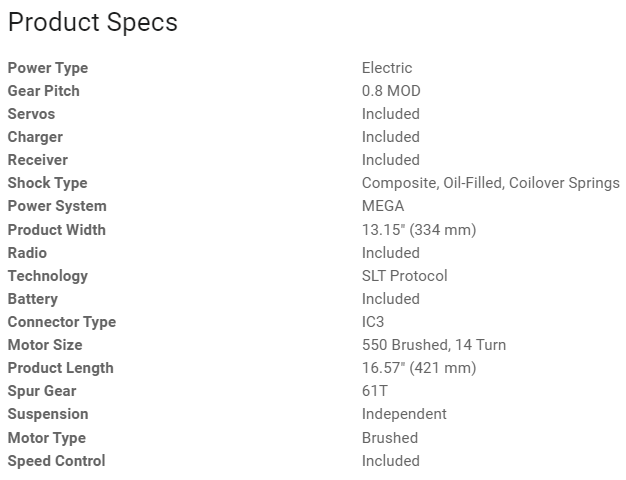Viewport: 626px width, 480px height.
Task: Click the Composite, Oil-Filled, Coilover Springs text
Action: tap(490, 183)
